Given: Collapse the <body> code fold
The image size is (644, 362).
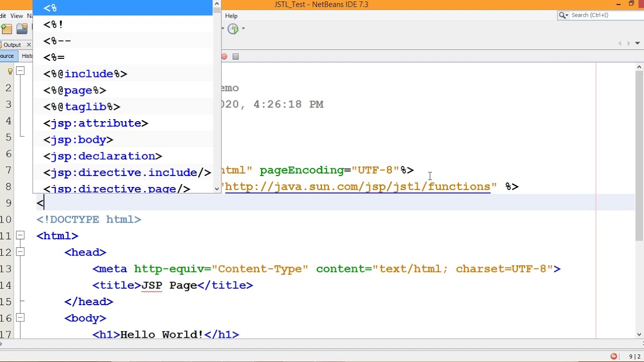Looking at the screenshot, I should [20, 318].
